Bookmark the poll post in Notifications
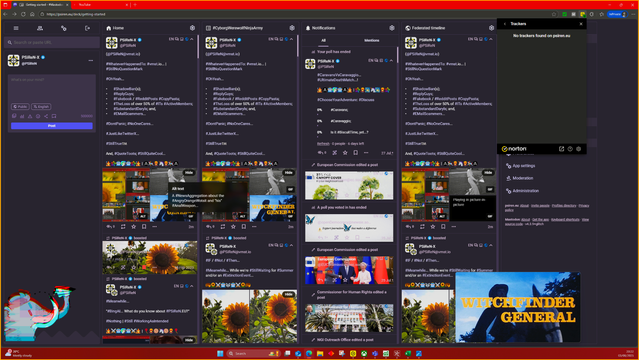Viewport: 639px width, 360px height. (355, 153)
